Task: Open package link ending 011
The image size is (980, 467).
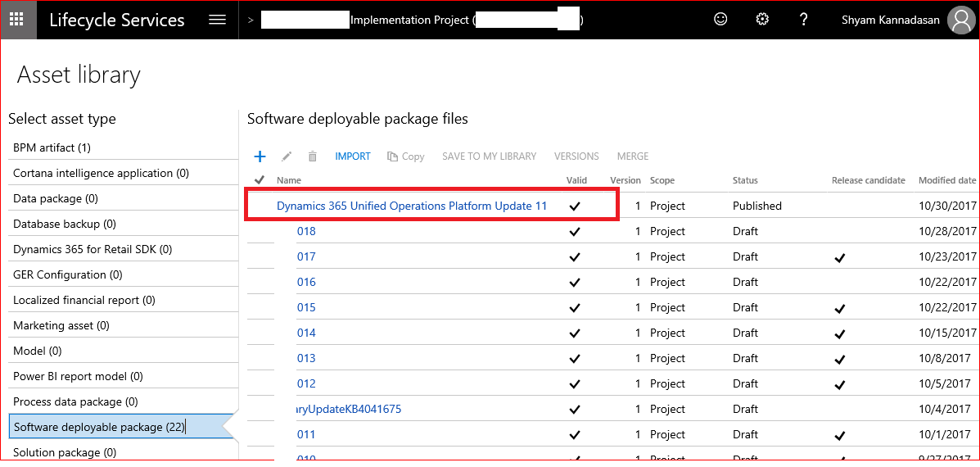Action: click(x=306, y=434)
